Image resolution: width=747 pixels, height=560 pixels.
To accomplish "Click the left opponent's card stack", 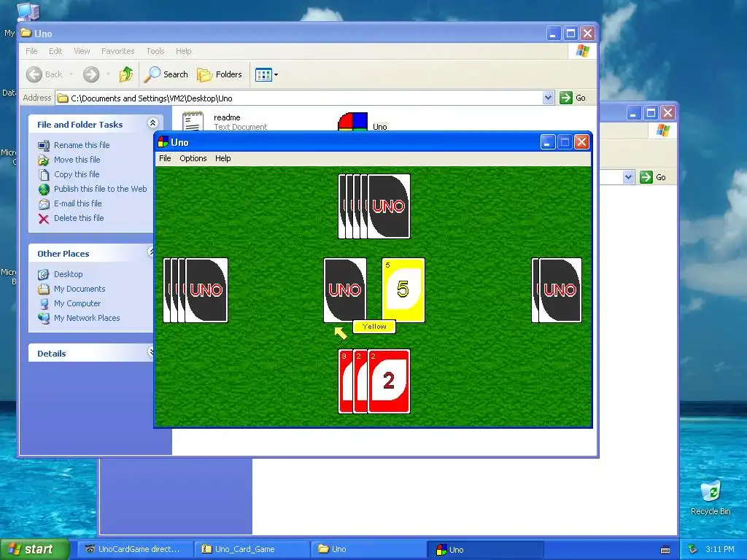I will coord(196,290).
